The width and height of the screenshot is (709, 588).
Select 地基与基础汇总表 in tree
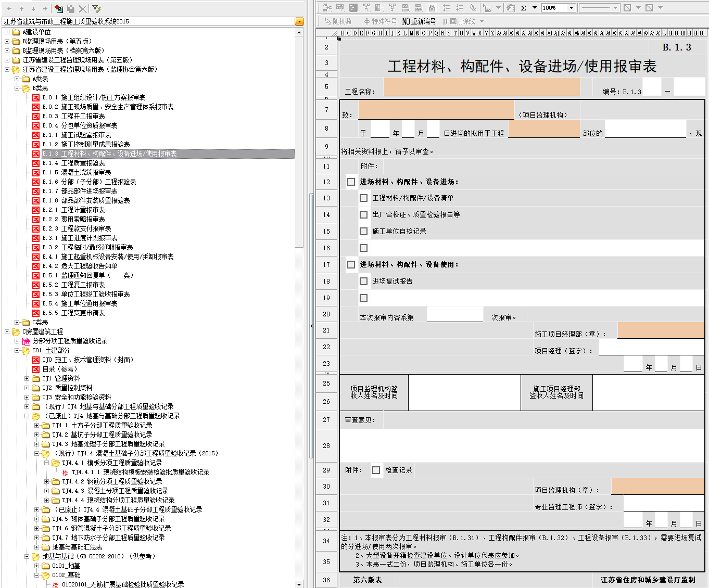[77, 547]
